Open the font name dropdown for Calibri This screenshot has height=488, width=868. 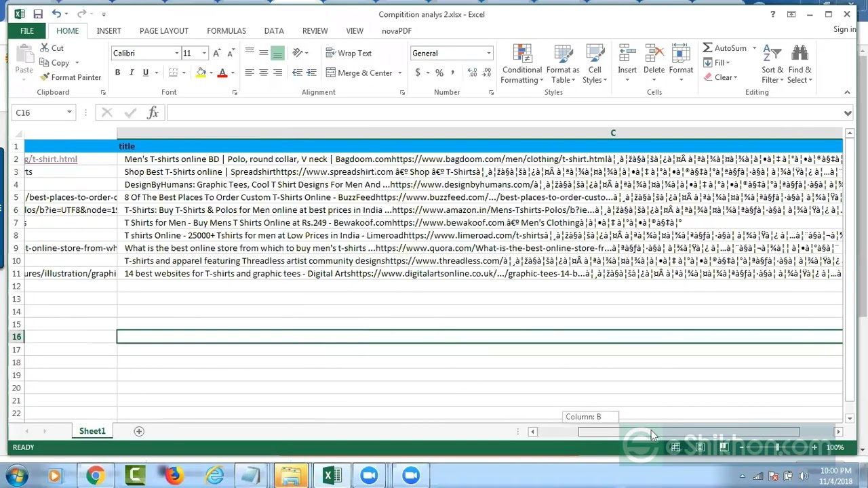[176, 54]
